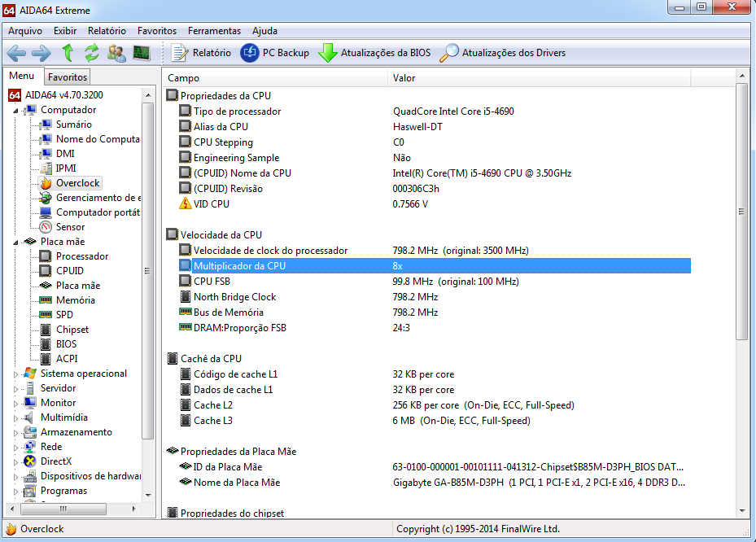This screenshot has width=756, height=542.
Task: Click the main list scroll down arrow
Action: coord(742,511)
